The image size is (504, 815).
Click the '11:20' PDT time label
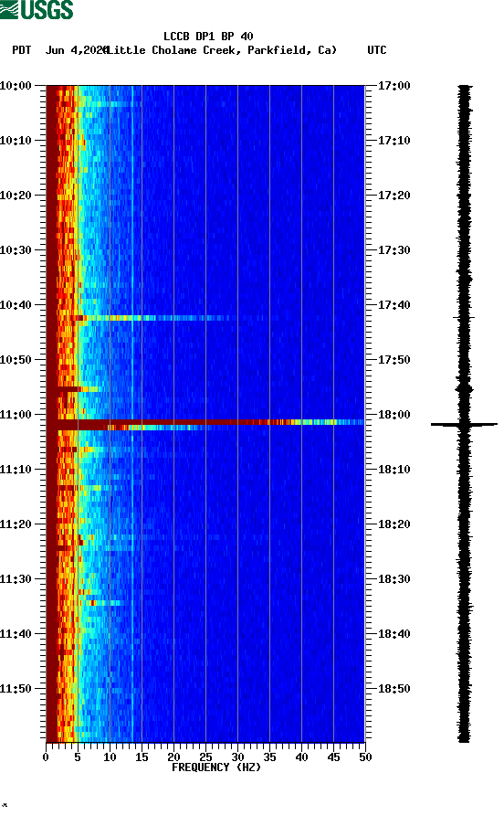coord(16,524)
